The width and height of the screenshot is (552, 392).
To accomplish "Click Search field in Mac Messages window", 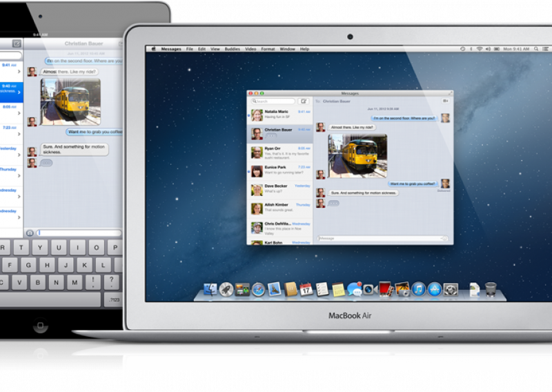I will coord(273,101).
